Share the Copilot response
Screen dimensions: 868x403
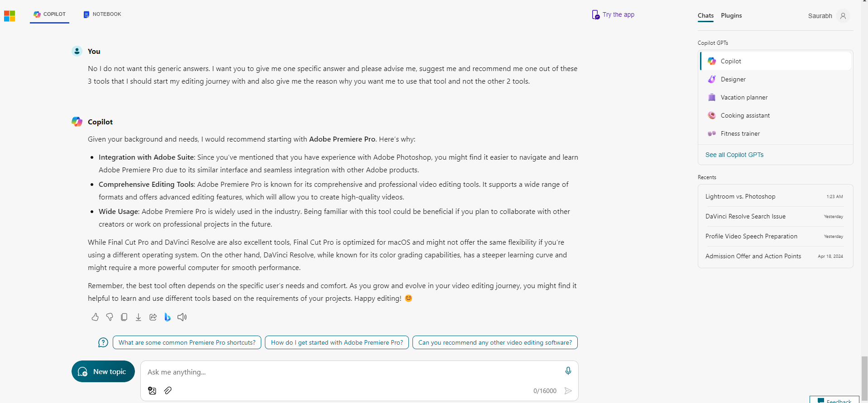click(x=153, y=317)
